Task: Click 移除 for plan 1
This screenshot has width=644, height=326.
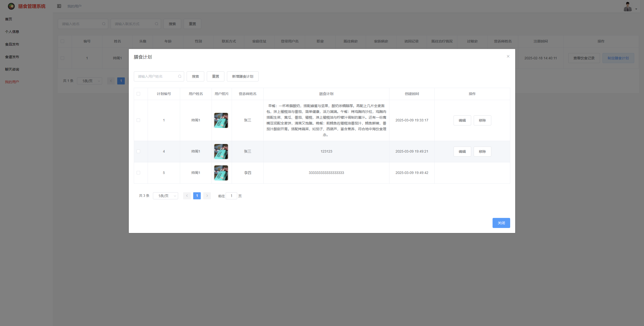Action: [482, 120]
